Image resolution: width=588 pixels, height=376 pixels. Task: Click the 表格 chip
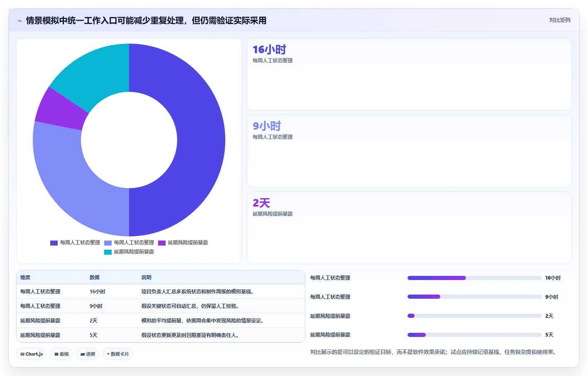[61, 354]
